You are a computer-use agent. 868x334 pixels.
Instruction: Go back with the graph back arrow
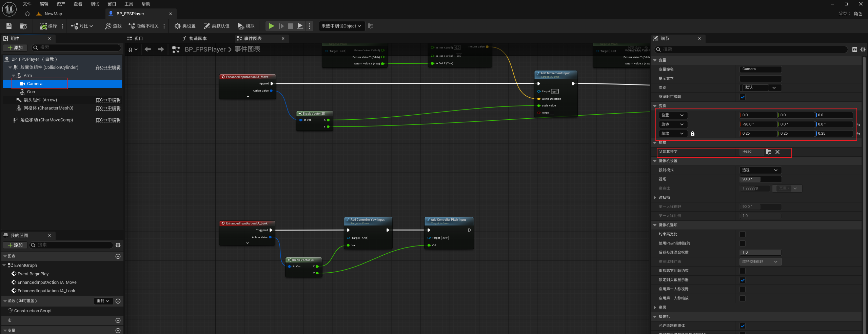coord(148,50)
